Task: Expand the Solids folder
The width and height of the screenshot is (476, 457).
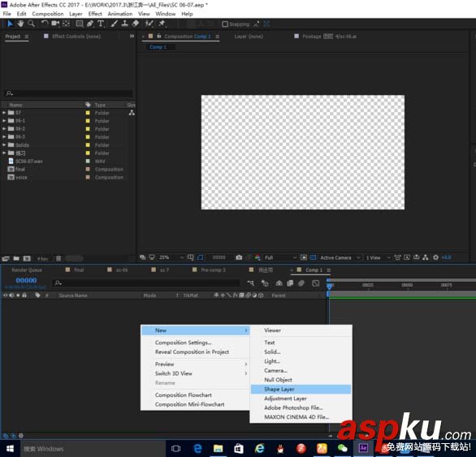Action: [x=4, y=144]
